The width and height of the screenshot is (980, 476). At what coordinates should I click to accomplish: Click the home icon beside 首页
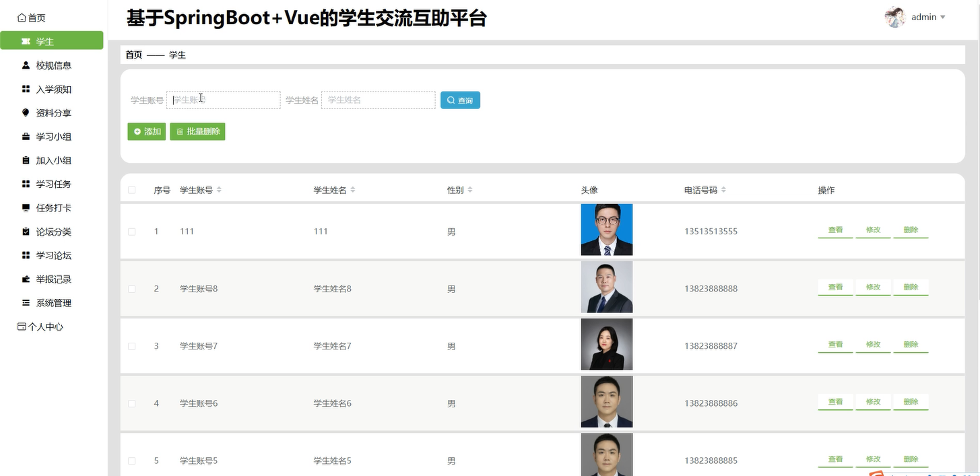point(22,18)
